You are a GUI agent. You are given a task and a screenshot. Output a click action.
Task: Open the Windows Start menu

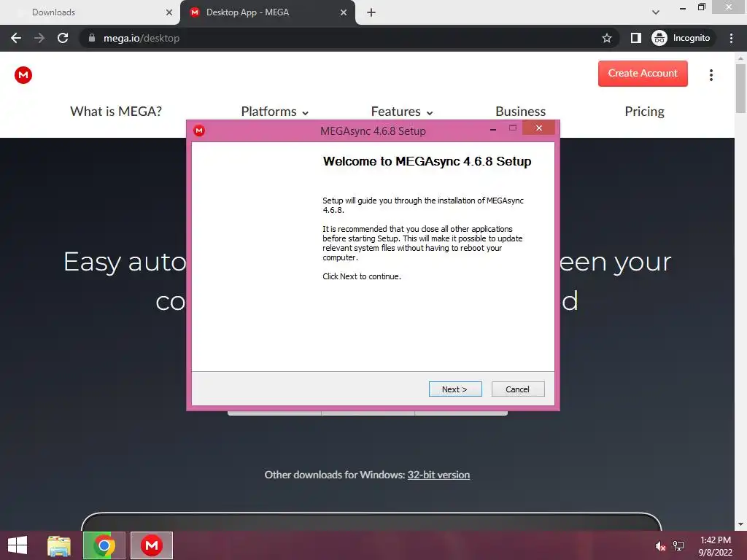18,545
